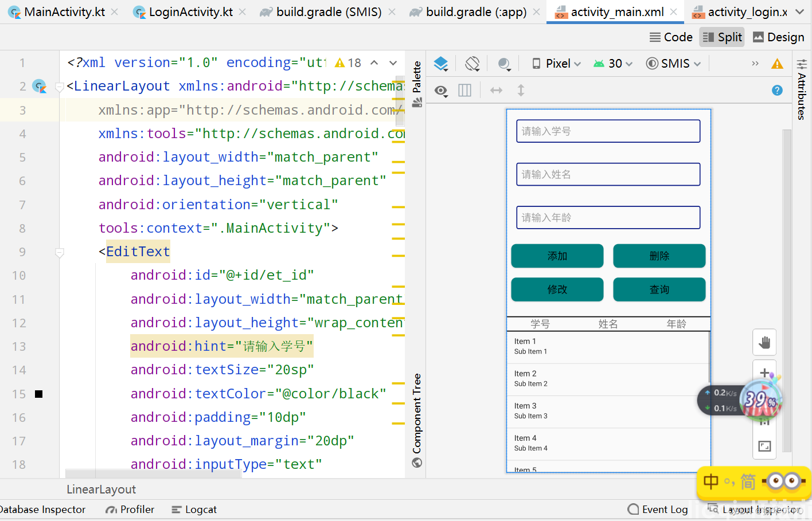Select the pan hand tool
The image size is (812, 521).
764,343
